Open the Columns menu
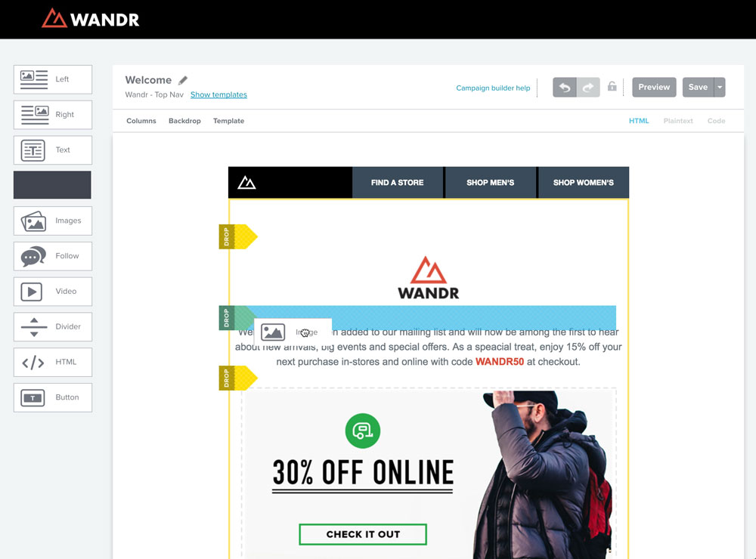This screenshot has width=756, height=559. 141,121
